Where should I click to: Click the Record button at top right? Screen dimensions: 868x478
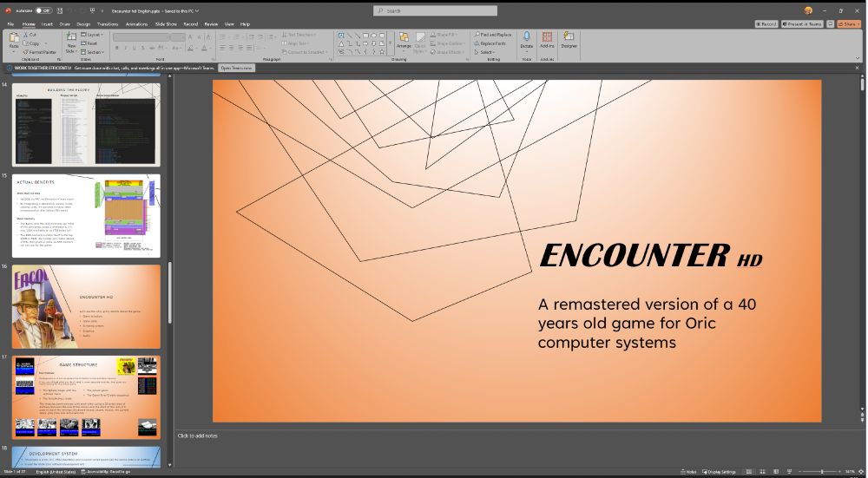pos(766,24)
